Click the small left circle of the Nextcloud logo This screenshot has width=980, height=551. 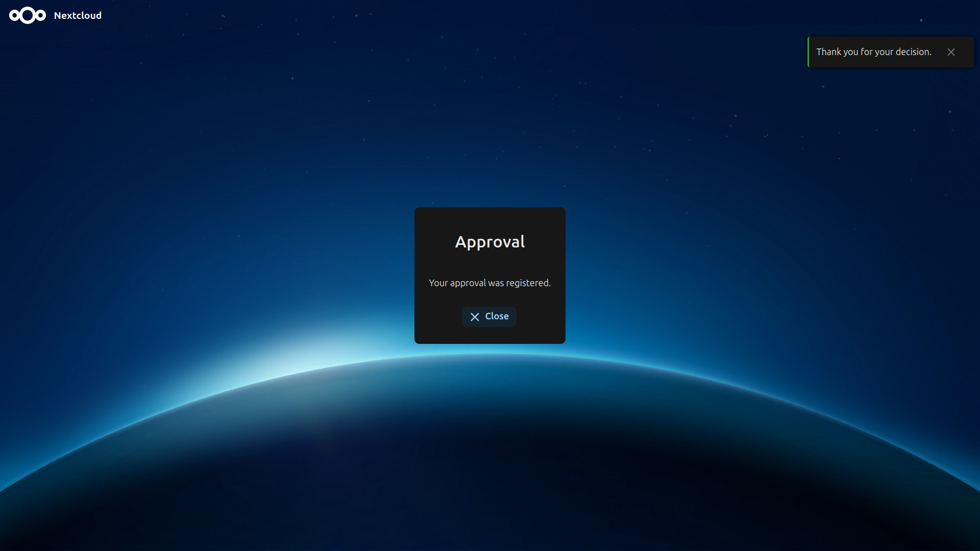pyautogui.click(x=14, y=16)
